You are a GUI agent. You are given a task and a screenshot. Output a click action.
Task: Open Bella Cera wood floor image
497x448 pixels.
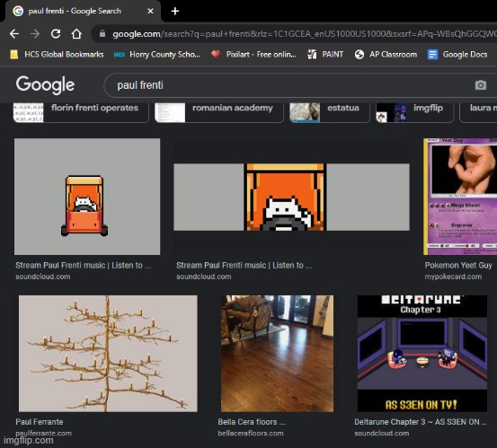(277, 354)
